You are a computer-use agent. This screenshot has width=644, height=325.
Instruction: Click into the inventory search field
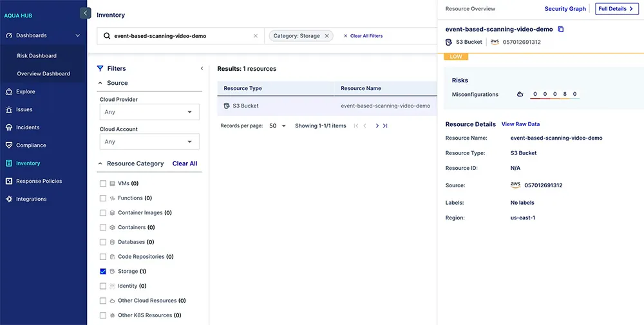coord(181,36)
